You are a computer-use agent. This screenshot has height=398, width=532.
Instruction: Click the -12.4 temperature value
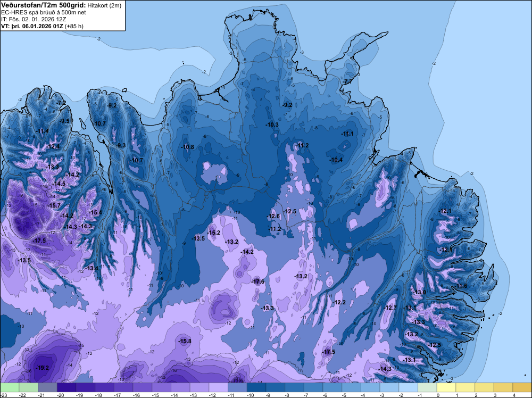point(54,146)
